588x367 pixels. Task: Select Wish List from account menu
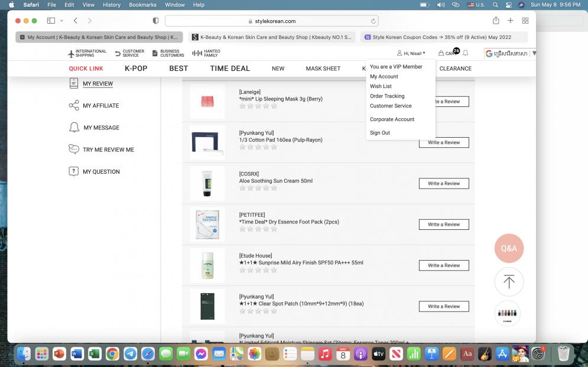[381, 86]
